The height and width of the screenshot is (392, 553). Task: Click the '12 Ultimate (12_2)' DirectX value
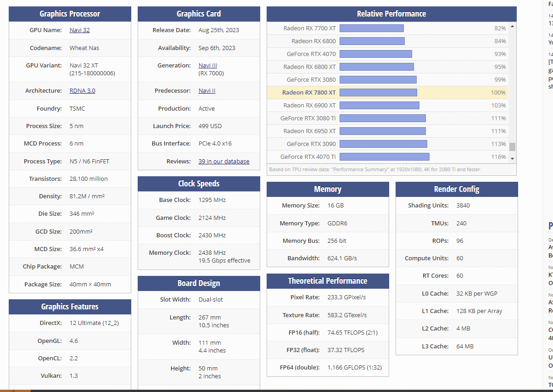pyautogui.click(x=94, y=323)
